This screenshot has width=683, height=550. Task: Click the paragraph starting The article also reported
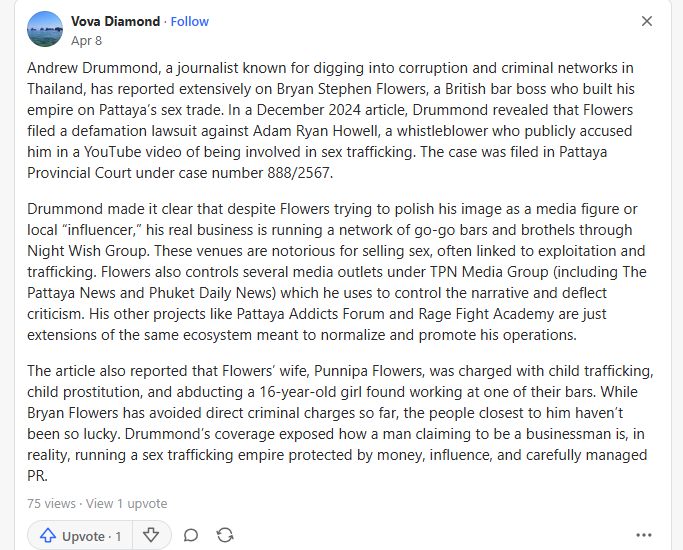click(x=340, y=423)
